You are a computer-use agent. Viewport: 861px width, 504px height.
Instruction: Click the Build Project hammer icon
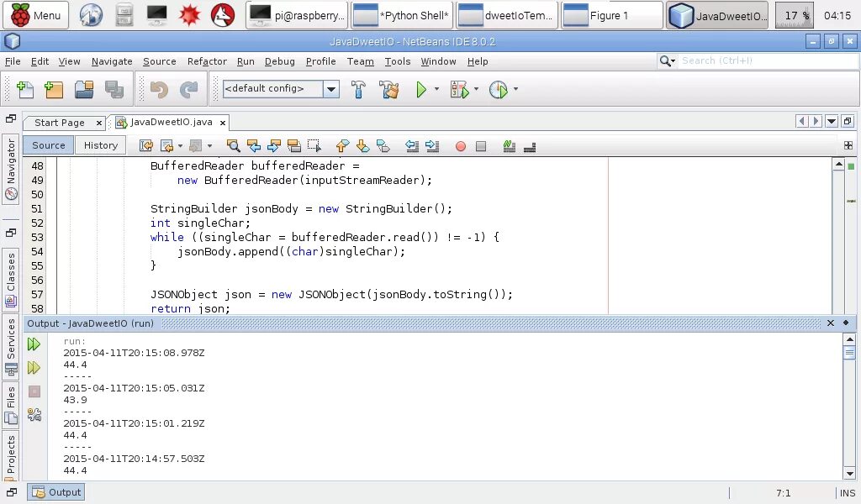(x=358, y=89)
